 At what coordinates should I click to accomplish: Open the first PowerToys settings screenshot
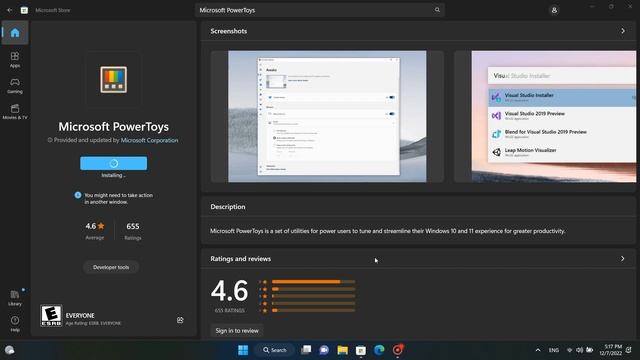(x=327, y=116)
